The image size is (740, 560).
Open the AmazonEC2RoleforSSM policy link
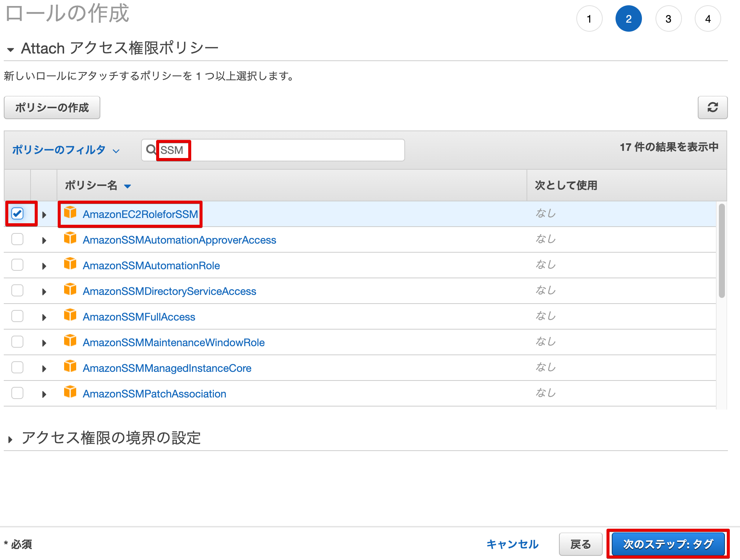140,214
